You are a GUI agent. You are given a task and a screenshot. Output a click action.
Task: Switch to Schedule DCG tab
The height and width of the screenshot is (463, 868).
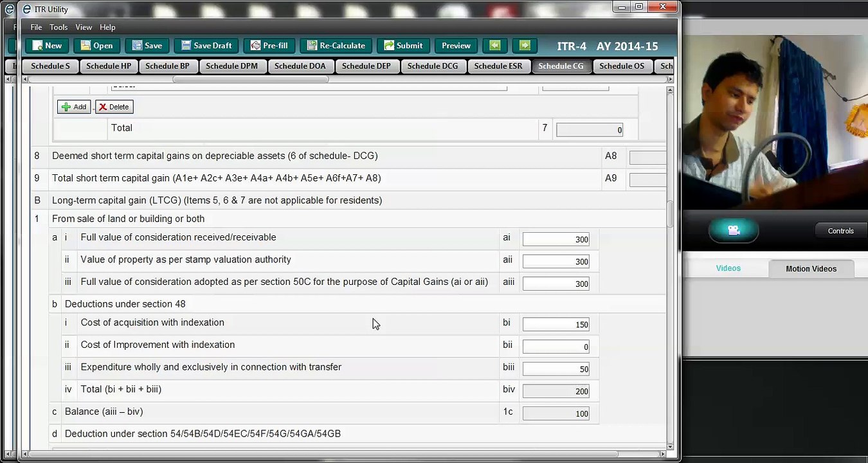pyautogui.click(x=433, y=66)
